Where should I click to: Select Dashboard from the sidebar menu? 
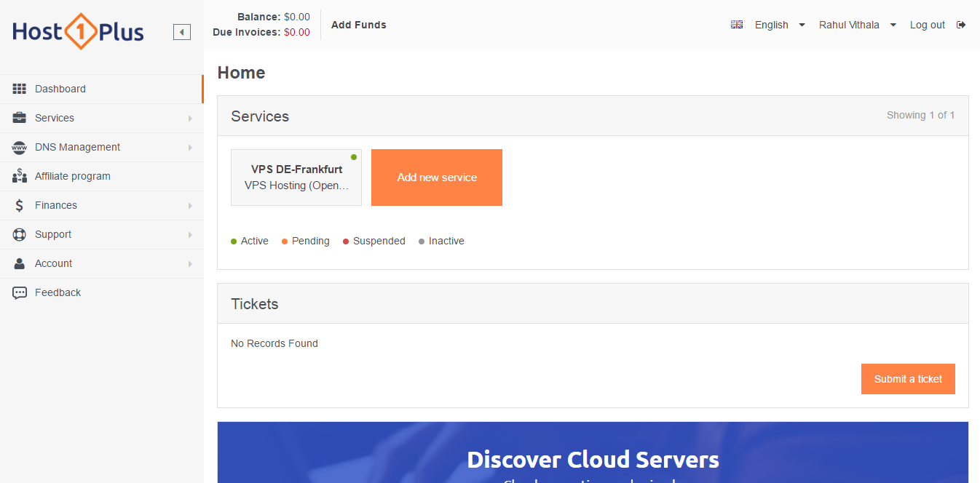(x=60, y=88)
